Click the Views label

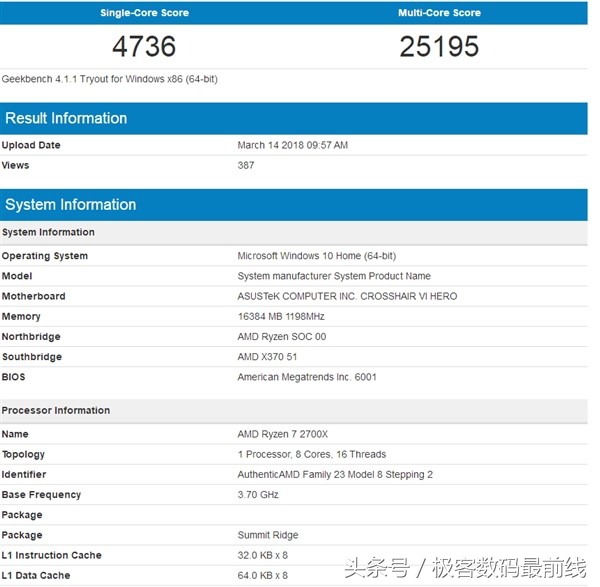coord(15,165)
